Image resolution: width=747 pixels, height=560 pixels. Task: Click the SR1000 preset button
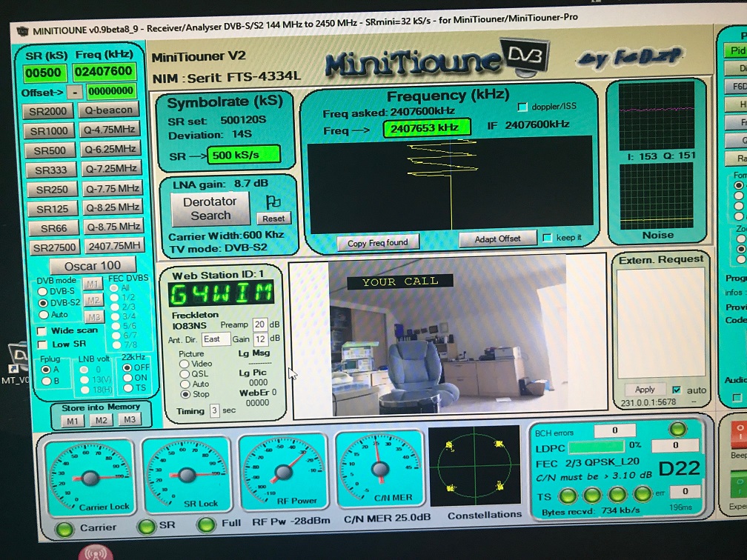click(49, 131)
